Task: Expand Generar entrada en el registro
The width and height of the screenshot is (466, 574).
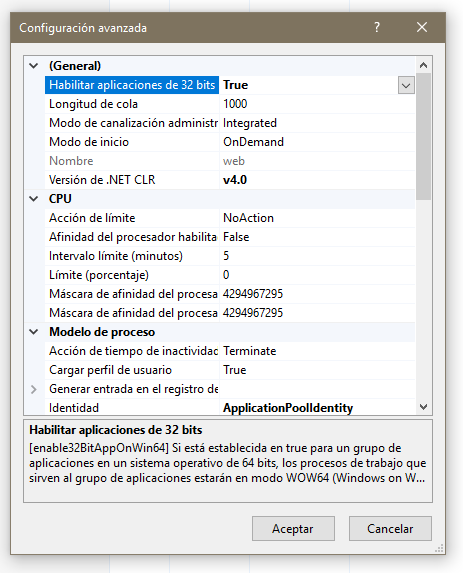Action: (x=34, y=389)
